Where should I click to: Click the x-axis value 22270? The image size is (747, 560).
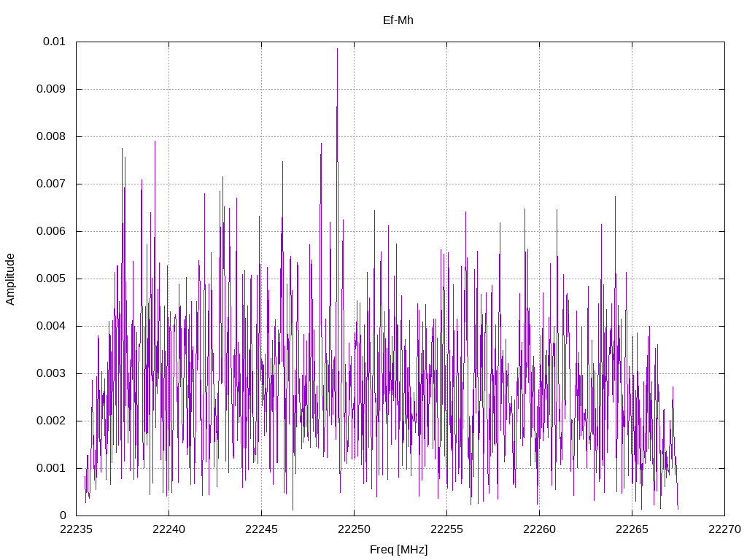[724, 529]
